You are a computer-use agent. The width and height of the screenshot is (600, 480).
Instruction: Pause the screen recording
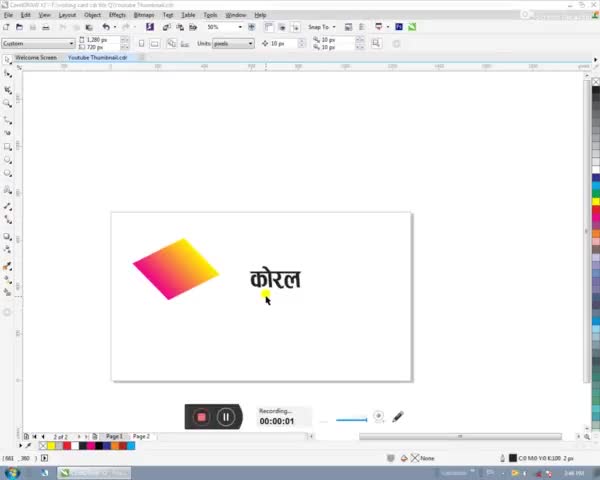point(226,417)
